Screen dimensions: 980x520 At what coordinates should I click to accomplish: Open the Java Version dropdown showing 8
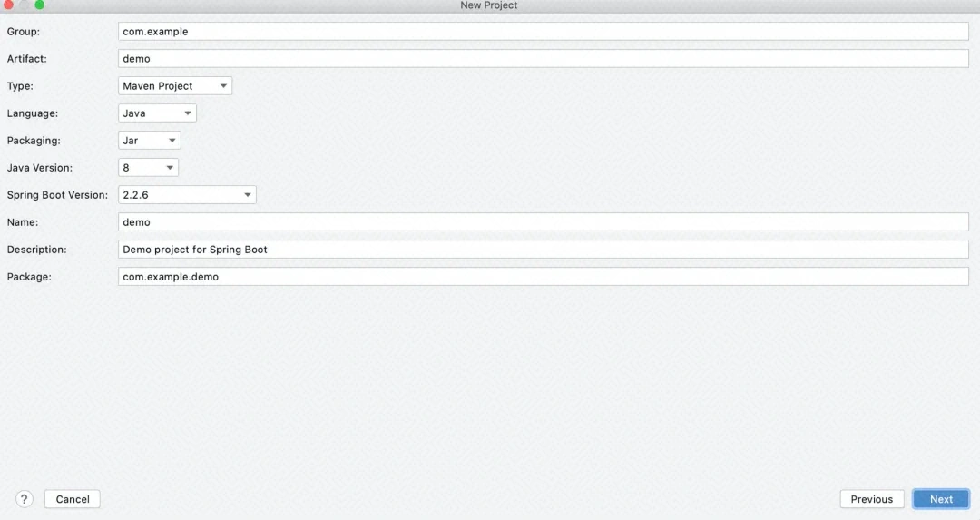(x=148, y=168)
